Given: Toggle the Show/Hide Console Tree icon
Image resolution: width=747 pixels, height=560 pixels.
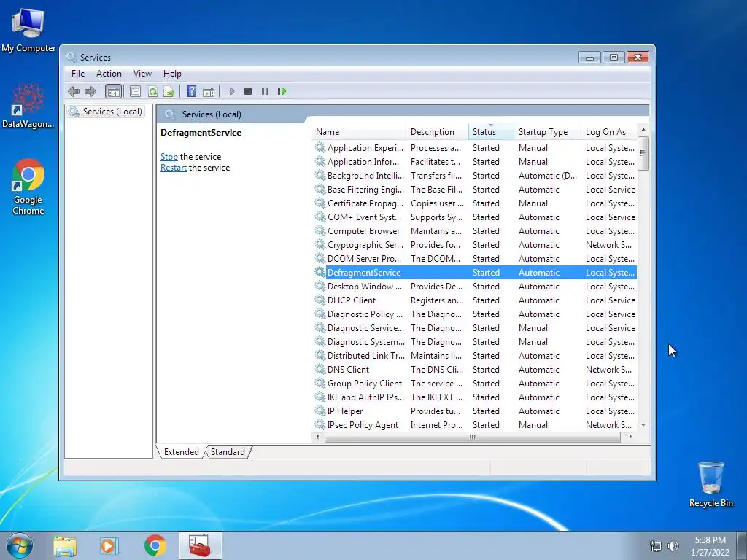Looking at the screenshot, I should [113, 91].
